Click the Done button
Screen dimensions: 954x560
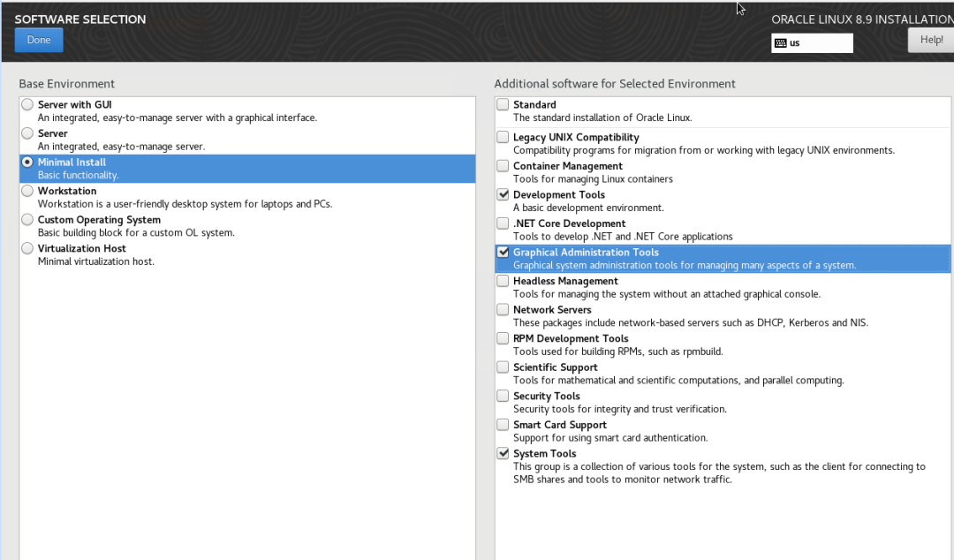(x=39, y=40)
